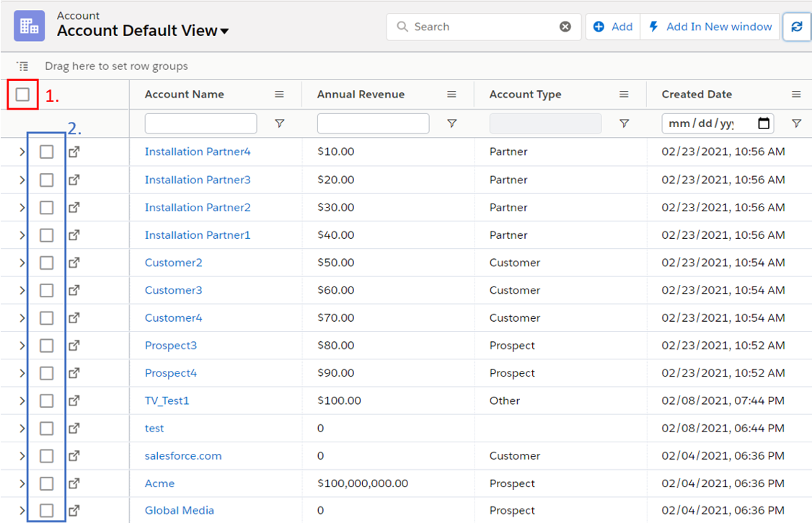This screenshot has width=812, height=526.
Task: Open the salesforce.com account link
Action: tap(183, 456)
